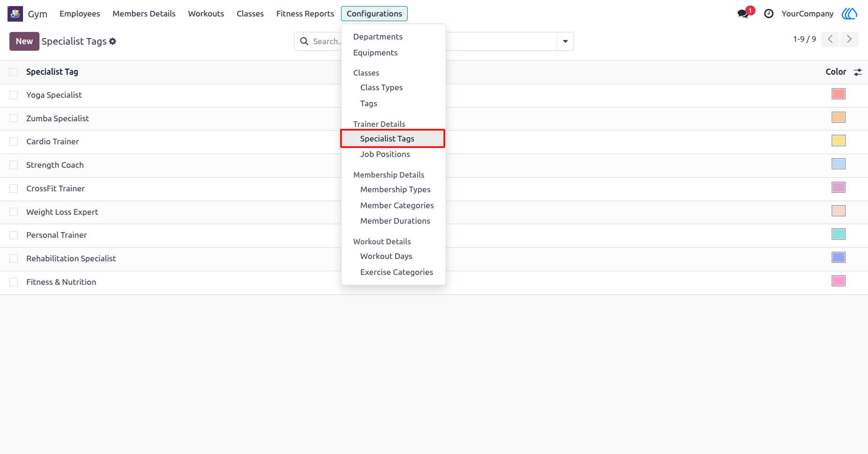Click the search magnifier icon
The image size is (868, 454).
coord(304,41)
